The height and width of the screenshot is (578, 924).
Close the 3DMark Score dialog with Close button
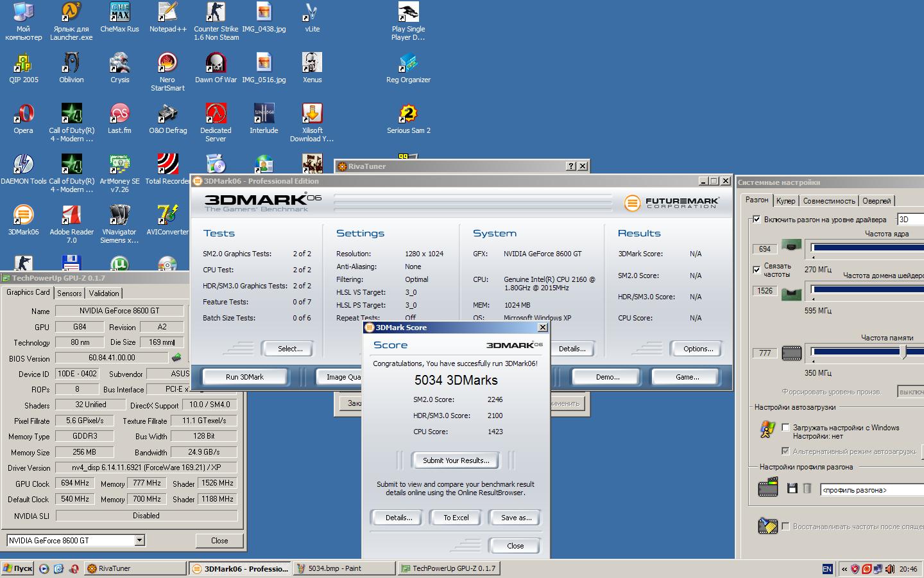point(515,546)
